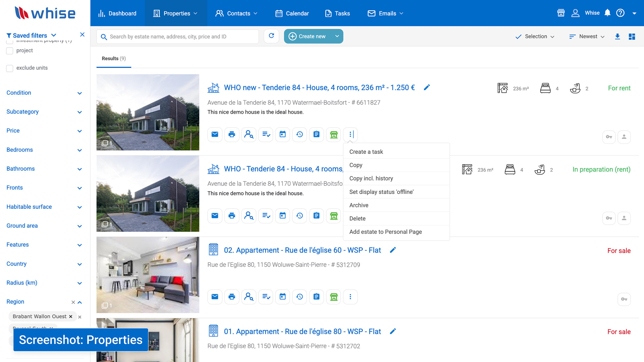Open the Create new dropdown arrow
This screenshot has width=644, height=362.
[337, 36]
